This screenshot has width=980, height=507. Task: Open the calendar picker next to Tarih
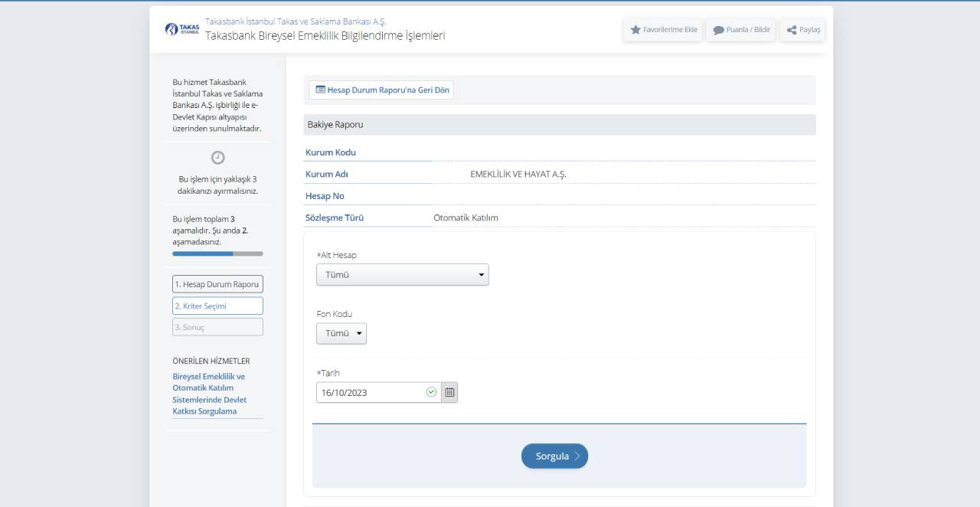(x=449, y=392)
